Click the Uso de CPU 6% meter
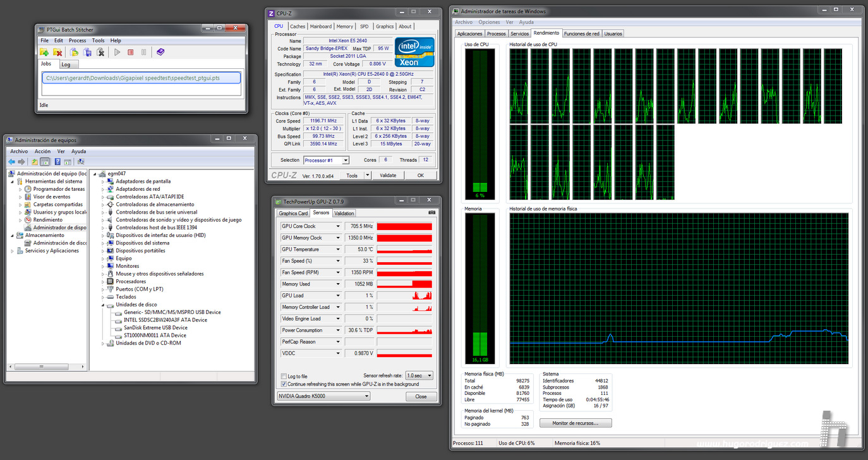The image size is (868, 460). pyautogui.click(x=480, y=124)
